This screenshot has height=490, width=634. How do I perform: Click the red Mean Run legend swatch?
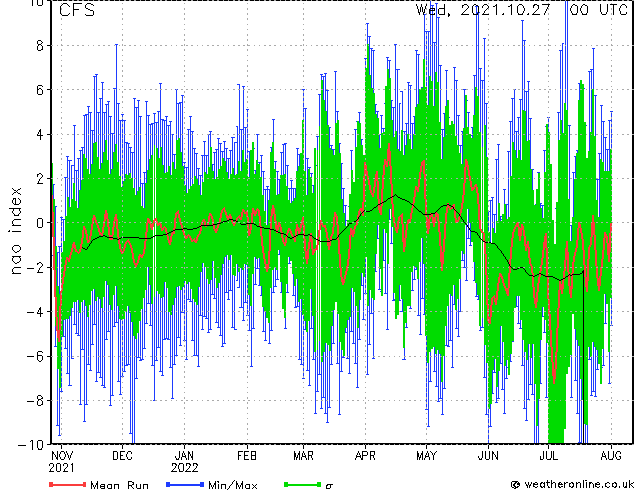[x=68, y=484]
